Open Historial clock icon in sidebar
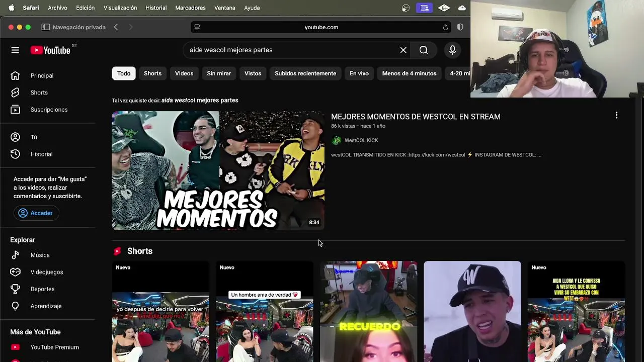Screen dimensions: 644x362 point(15,154)
